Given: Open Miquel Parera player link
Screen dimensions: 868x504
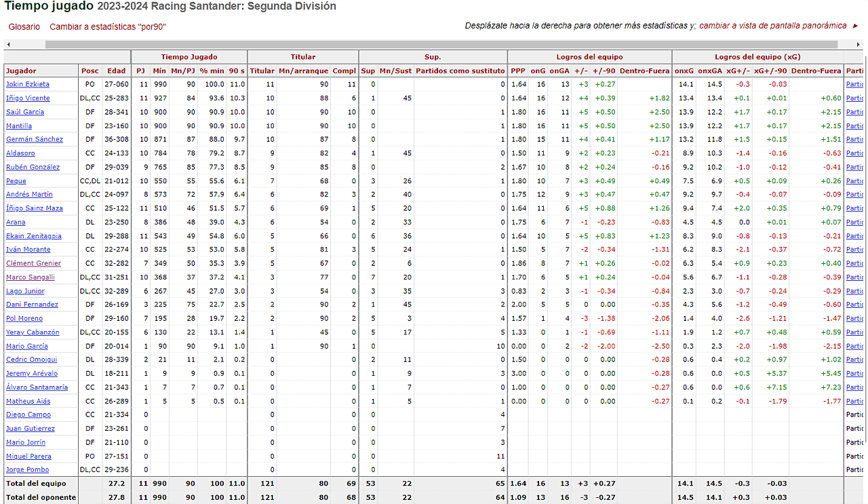Looking at the screenshot, I should 28,456.
